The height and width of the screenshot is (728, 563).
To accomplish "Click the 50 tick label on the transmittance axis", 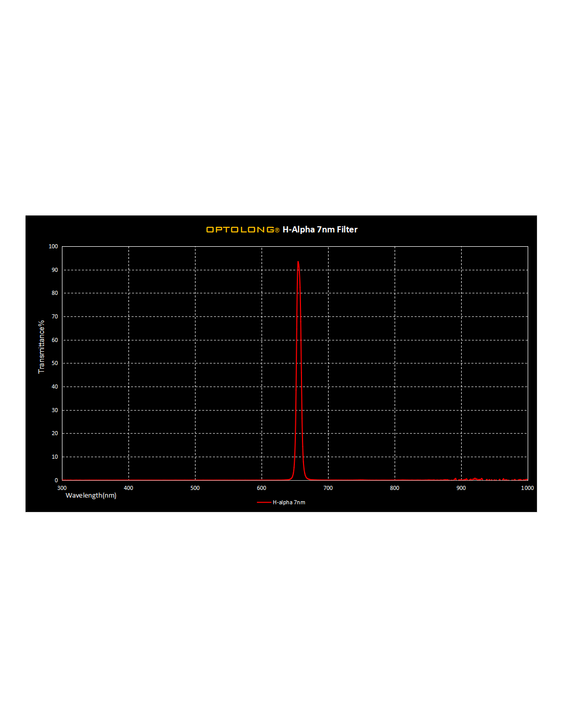I will (55, 363).
